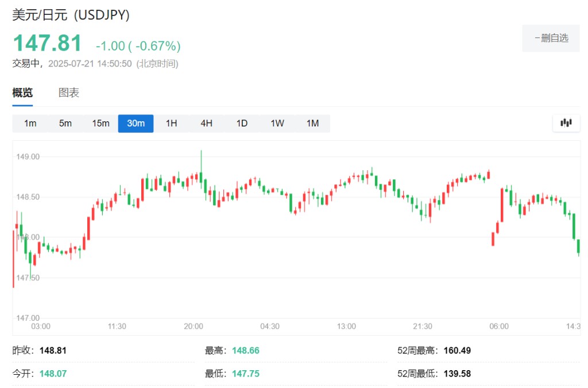Click the 52周最高 value 160.49

457,351
